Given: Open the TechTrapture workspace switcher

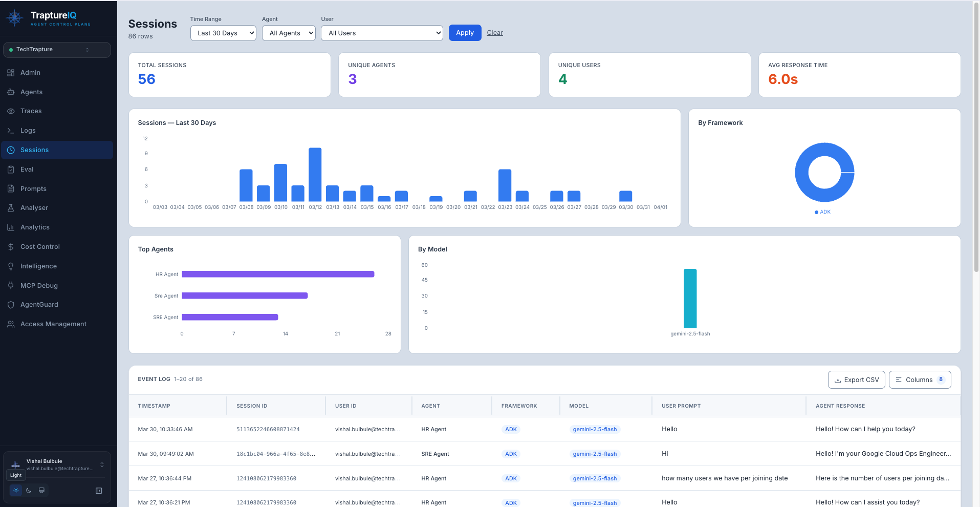Looking at the screenshot, I should pos(57,50).
